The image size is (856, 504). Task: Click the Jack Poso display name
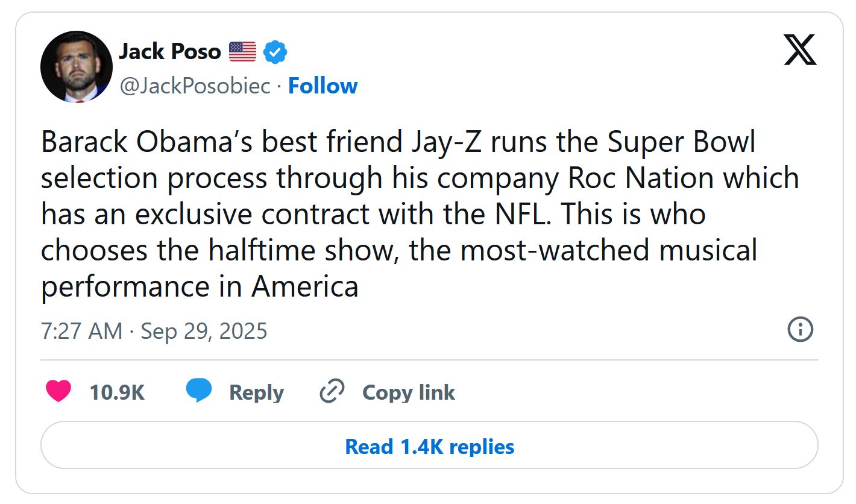pyautogui.click(x=170, y=52)
